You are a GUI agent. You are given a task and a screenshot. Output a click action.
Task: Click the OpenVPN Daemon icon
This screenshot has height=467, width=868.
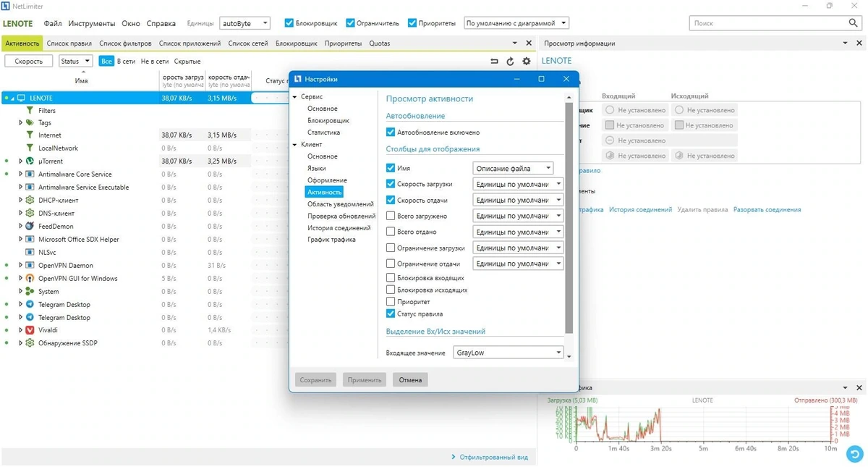(30, 265)
